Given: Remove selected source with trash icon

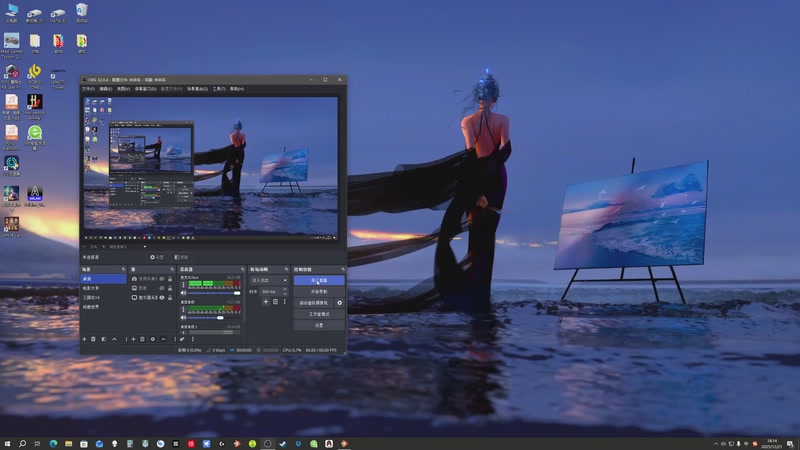Looking at the screenshot, I should (x=142, y=339).
